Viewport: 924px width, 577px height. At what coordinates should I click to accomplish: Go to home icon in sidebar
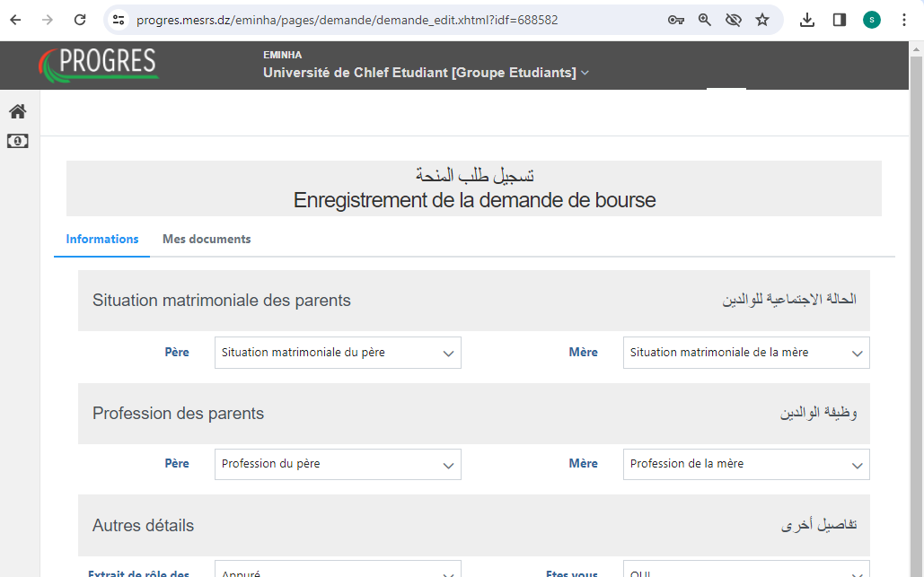[18, 111]
